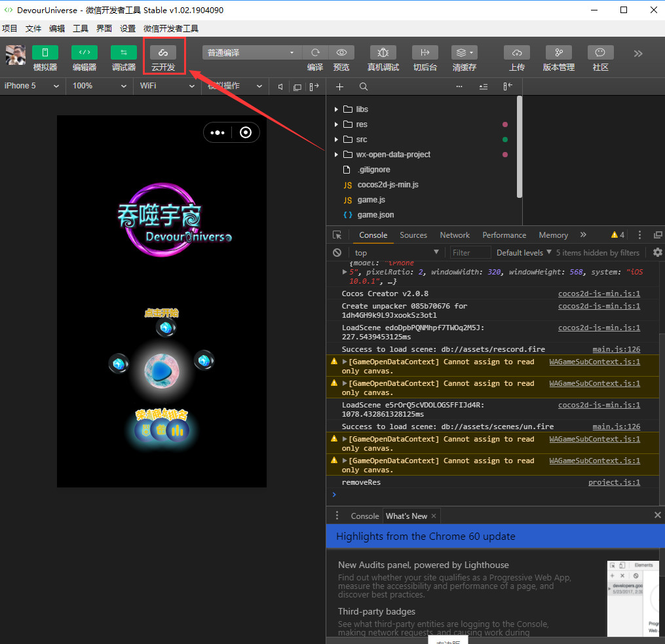Viewport: 665px width, 644px height.
Task: Show more devtools tabs chevron
Action: point(583,235)
